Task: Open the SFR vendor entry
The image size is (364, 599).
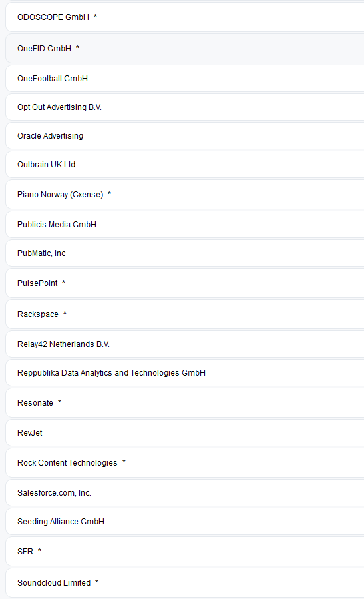Action: pos(185,552)
